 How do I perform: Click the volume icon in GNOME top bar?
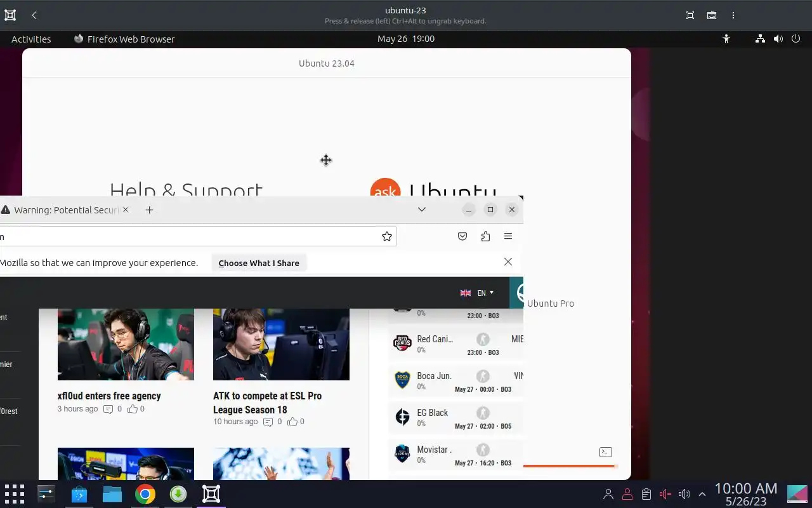pos(778,39)
